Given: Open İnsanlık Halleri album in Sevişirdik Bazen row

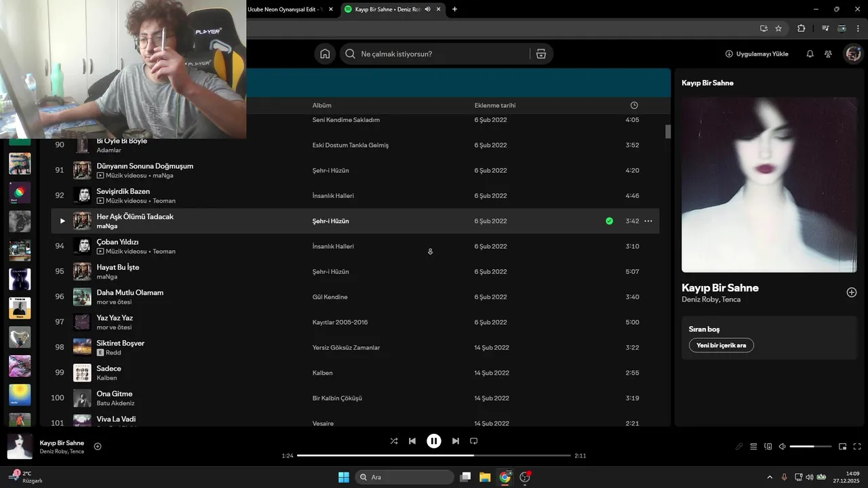Looking at the screenshot, I should [x=333, y=196].
